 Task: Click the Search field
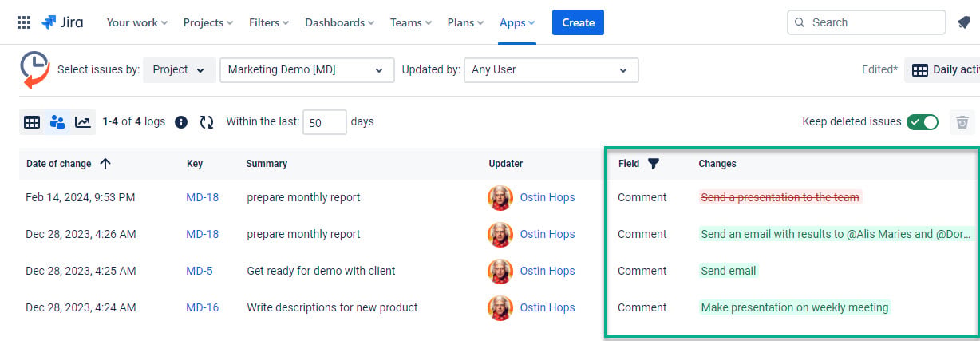(x=865, y=22)
